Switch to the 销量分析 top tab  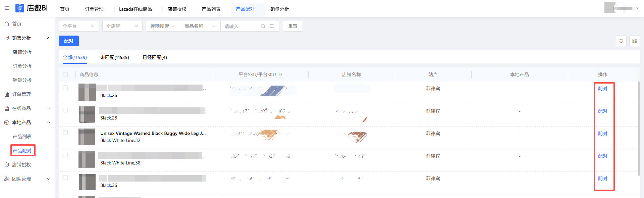[279, 9]
